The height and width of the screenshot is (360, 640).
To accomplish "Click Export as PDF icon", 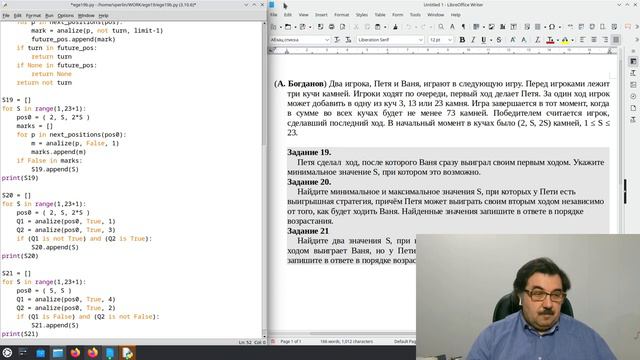I will click(x=320, y=27).
